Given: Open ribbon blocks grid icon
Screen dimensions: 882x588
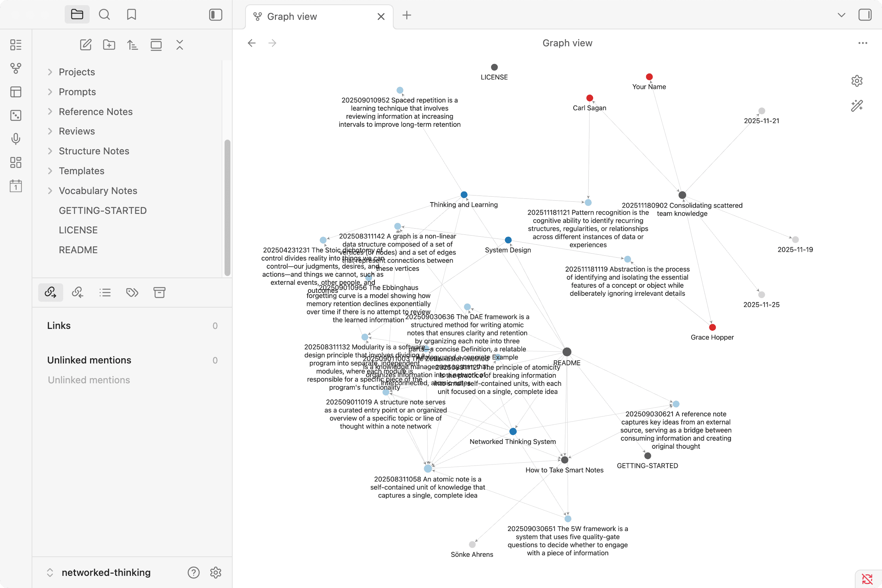Looking at the screenshot, I should tap(16, 162).
